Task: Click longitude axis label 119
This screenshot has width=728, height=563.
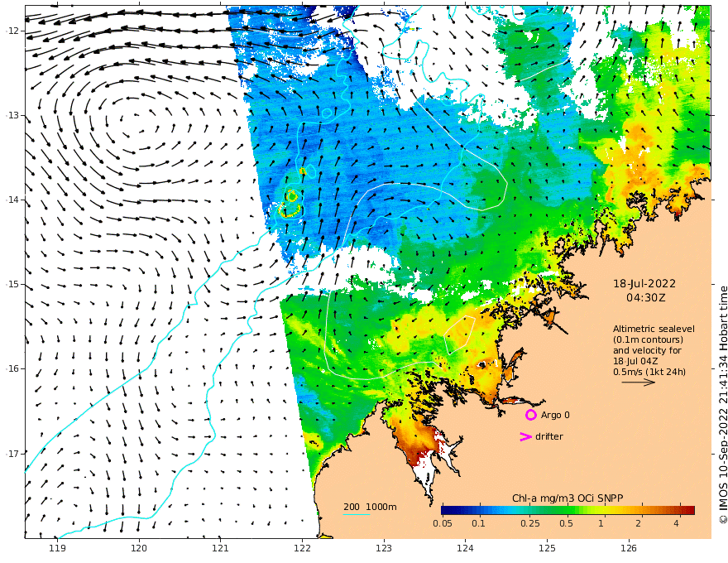Action: click(57, 549)
